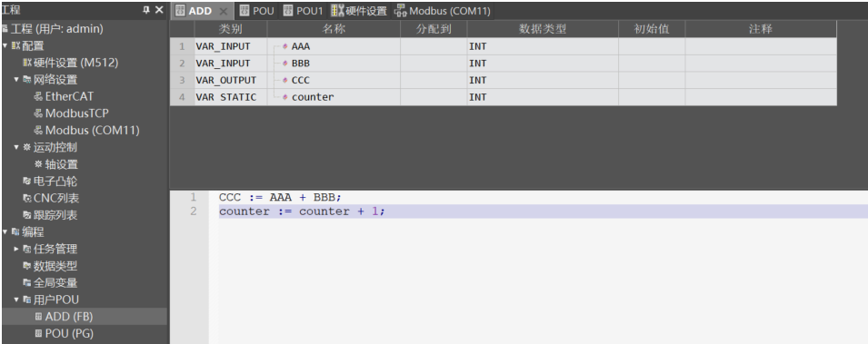Screen dimensions: 868x344
Task: Collapse the 运动控制 node
Action: click(x=16, y=147)
